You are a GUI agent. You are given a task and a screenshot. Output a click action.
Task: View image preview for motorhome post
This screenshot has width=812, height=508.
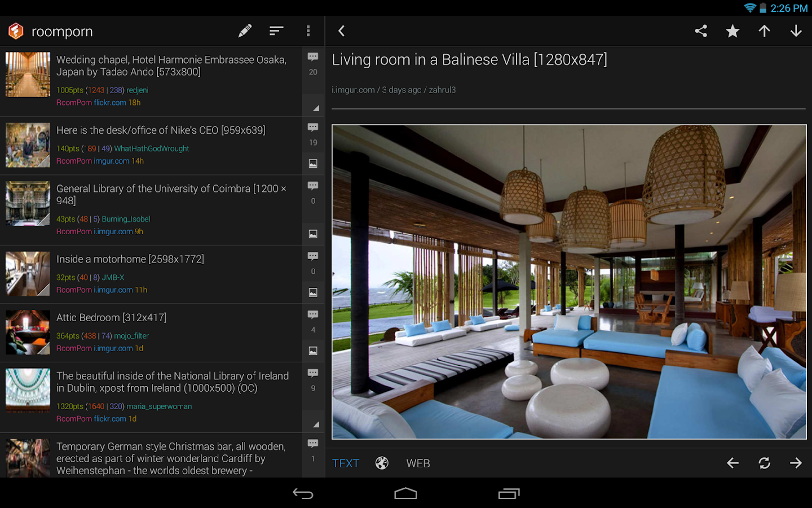pyautogui.click(x=313, y=292)
